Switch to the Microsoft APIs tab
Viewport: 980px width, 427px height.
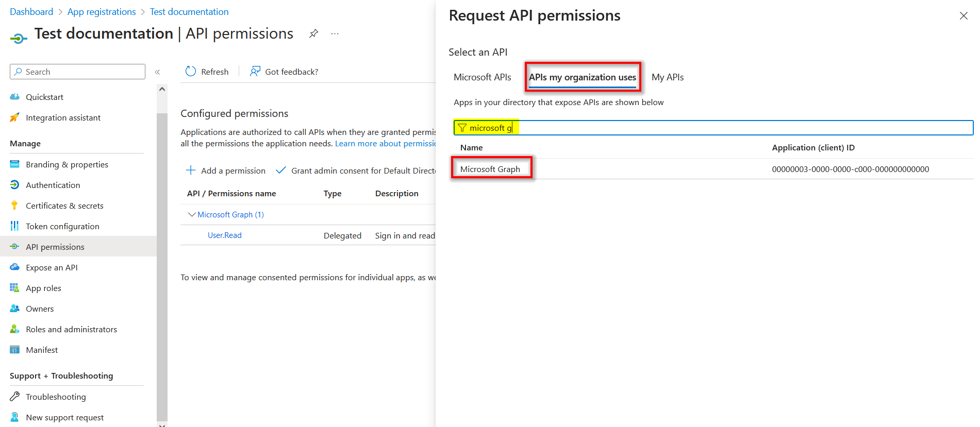click(x=482, y=77)
